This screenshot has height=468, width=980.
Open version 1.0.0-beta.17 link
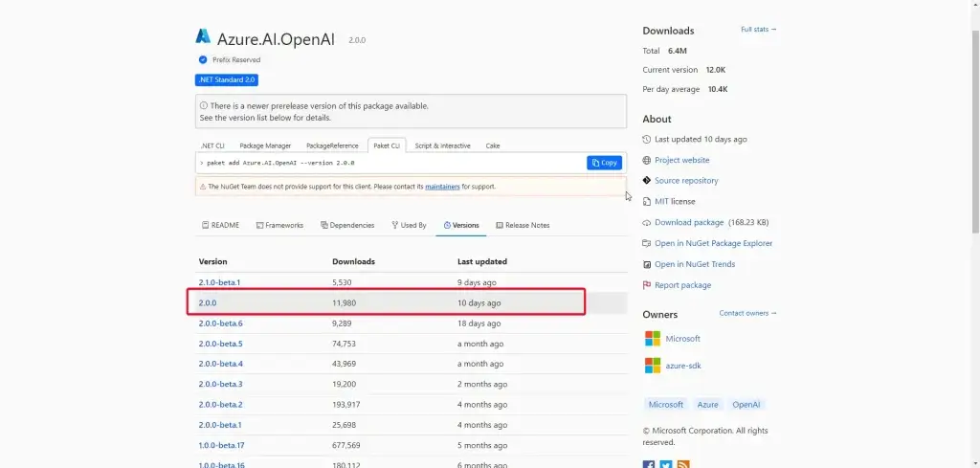tap(221, 445)
